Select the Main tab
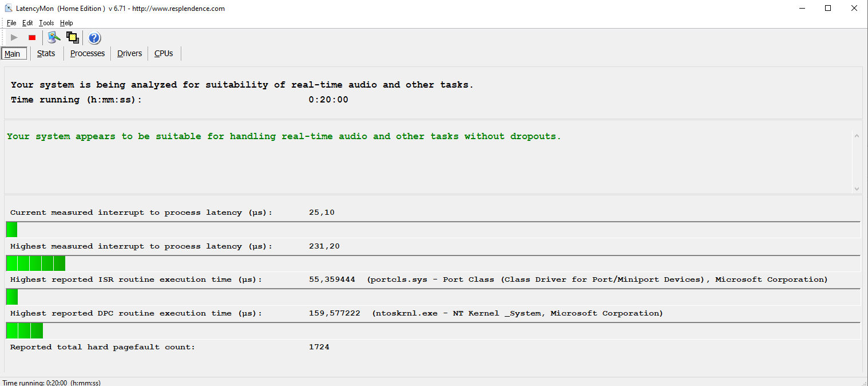Image resolution: width=868 pixels, height=386 pixels. coord(13,53)
